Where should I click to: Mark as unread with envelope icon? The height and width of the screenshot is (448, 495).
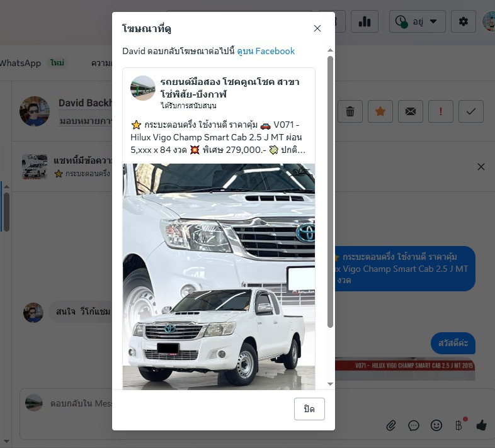411,111
